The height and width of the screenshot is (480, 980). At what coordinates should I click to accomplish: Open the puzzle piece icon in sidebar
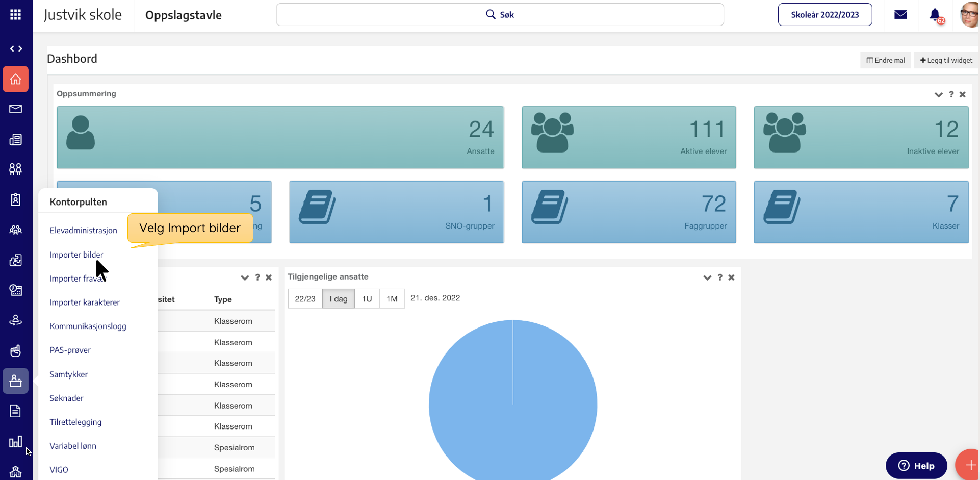16,260
